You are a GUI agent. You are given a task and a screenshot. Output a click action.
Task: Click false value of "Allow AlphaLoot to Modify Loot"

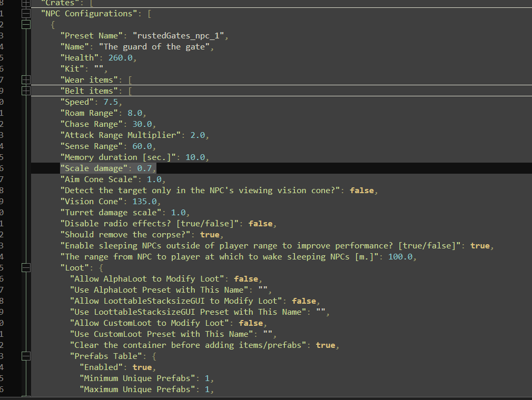tap(247, 279)
